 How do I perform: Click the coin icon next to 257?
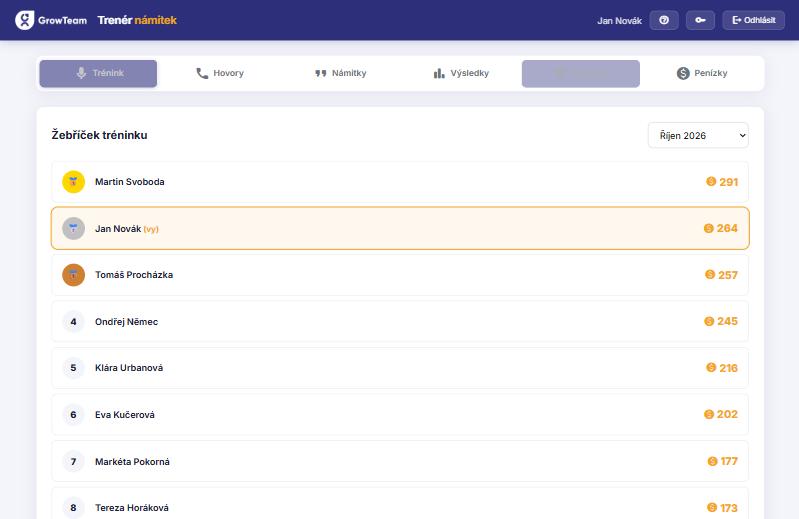(x=710, y=275)
